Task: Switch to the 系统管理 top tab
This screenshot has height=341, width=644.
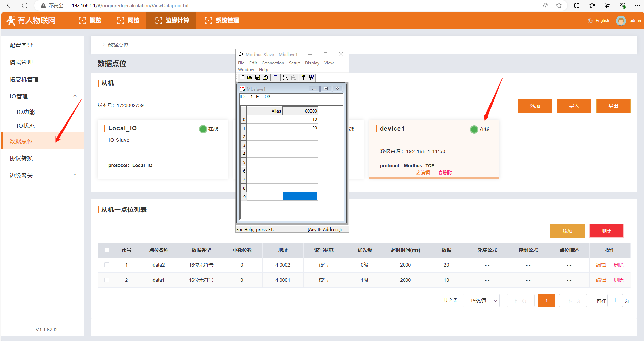Action: click(x=222, y=21)
